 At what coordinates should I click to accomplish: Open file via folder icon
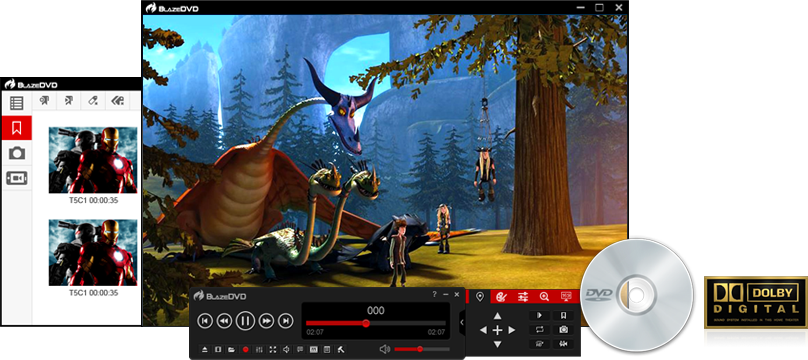pyautogui.click(x=232, y=350)
